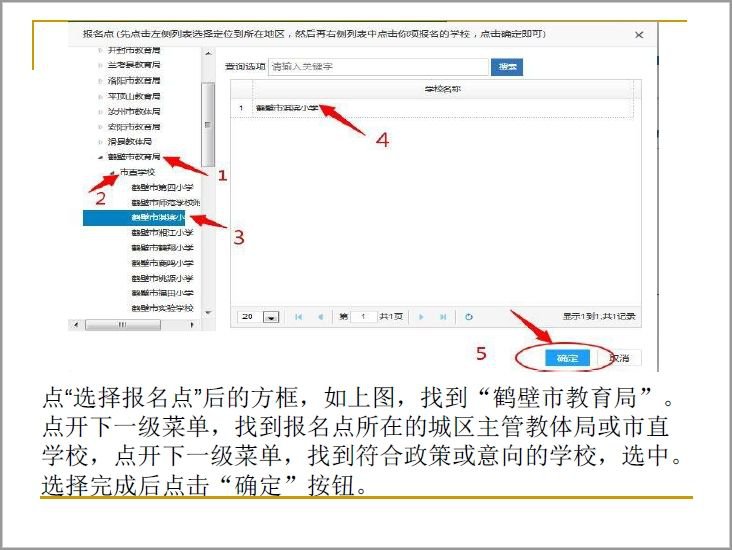732x550 pixels.
Task: Select 平顶山教育局 in the tree
Action: tap(134, 97)
